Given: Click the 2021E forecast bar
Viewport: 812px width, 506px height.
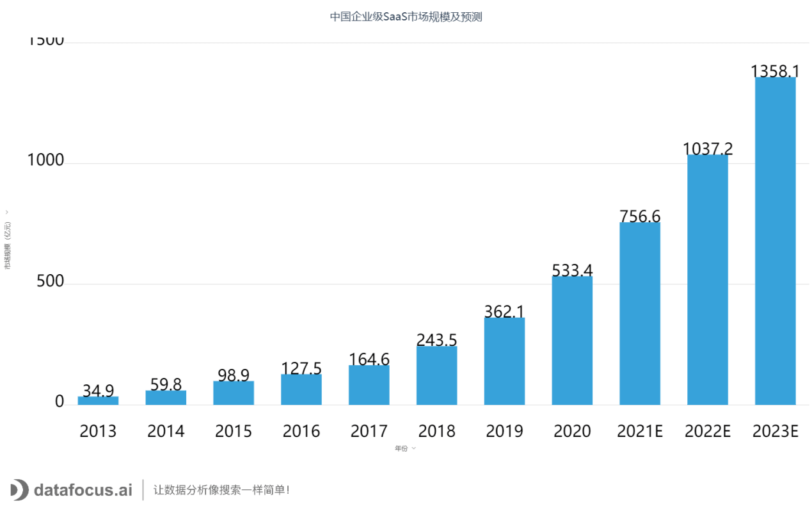Looking at the screenshot, I should (x=640, y=314).
